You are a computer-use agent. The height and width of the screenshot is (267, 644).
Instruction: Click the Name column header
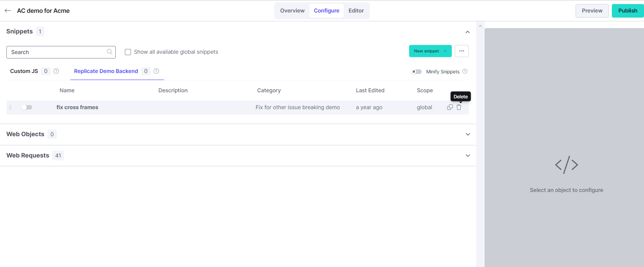tap(67, 90)
